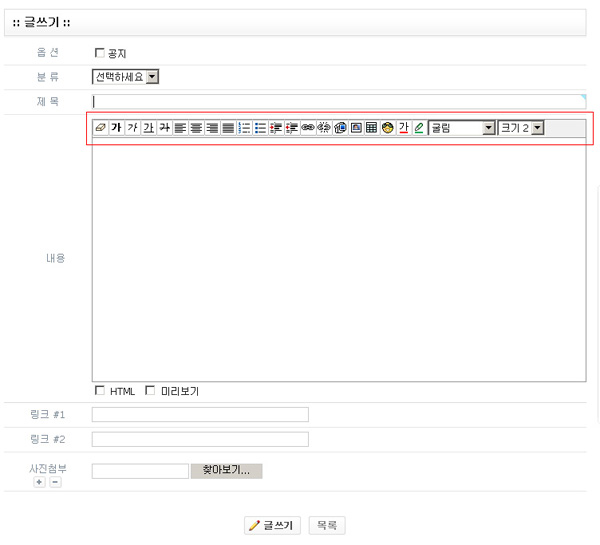The height and width of the screenshot is (545, 600).
Task: Enable the 미리보기 preview checkbox
Action: (x=150, y=390)
